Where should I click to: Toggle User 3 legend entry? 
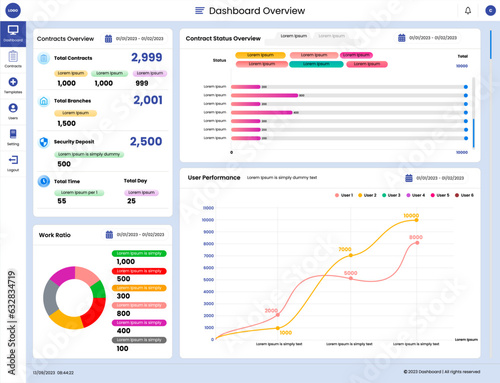391,195
